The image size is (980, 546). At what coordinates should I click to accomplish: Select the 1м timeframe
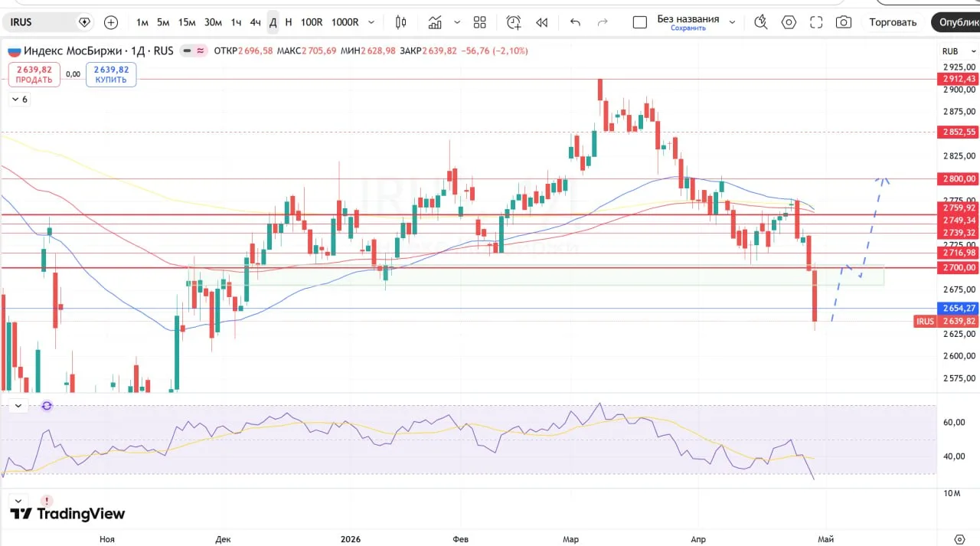pyautogui.click(x=142, y=22)
